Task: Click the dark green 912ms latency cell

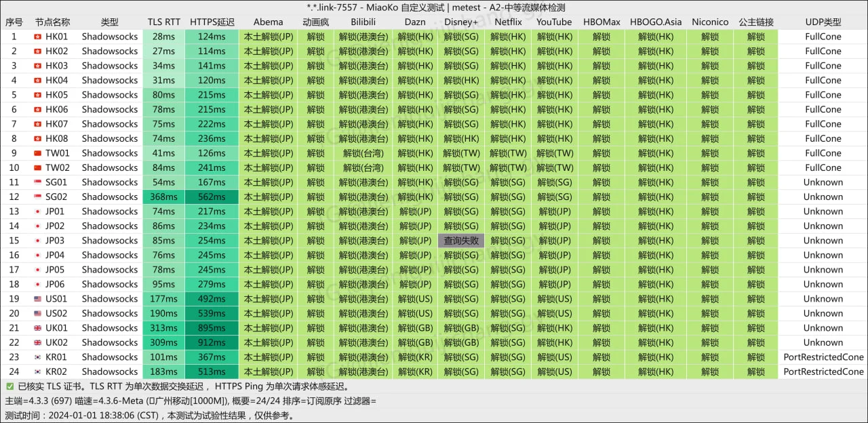Action: pos(212,343)
